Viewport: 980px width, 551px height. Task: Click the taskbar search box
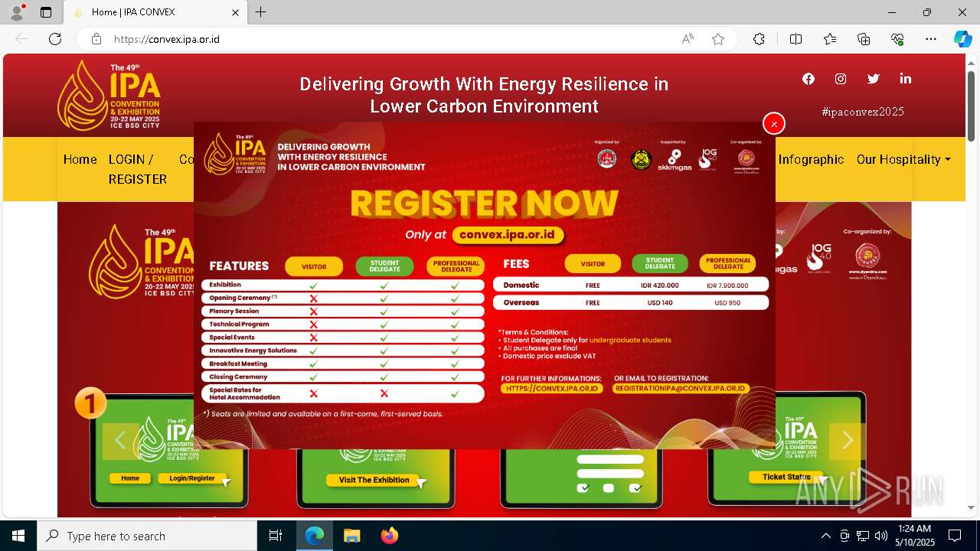147,536
